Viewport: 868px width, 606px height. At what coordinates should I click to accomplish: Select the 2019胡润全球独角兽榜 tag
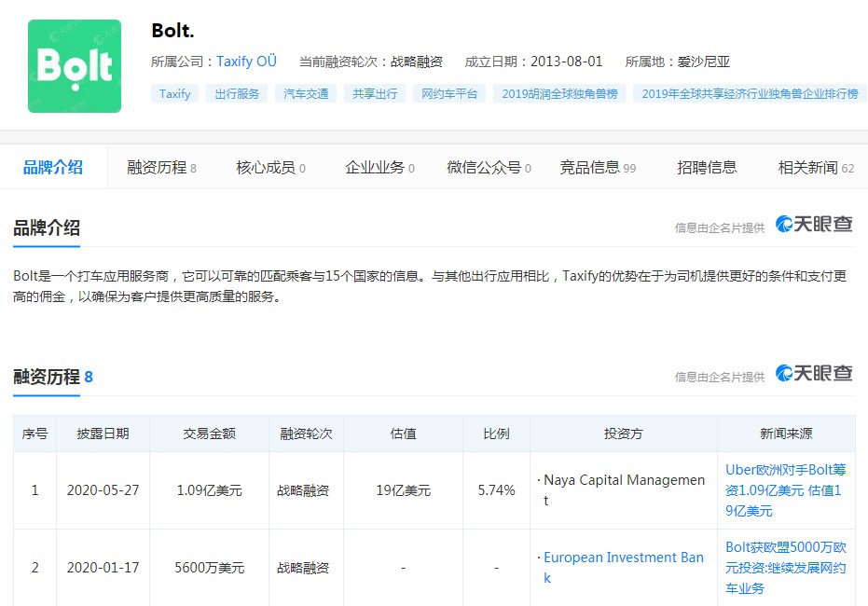[559, 93]
